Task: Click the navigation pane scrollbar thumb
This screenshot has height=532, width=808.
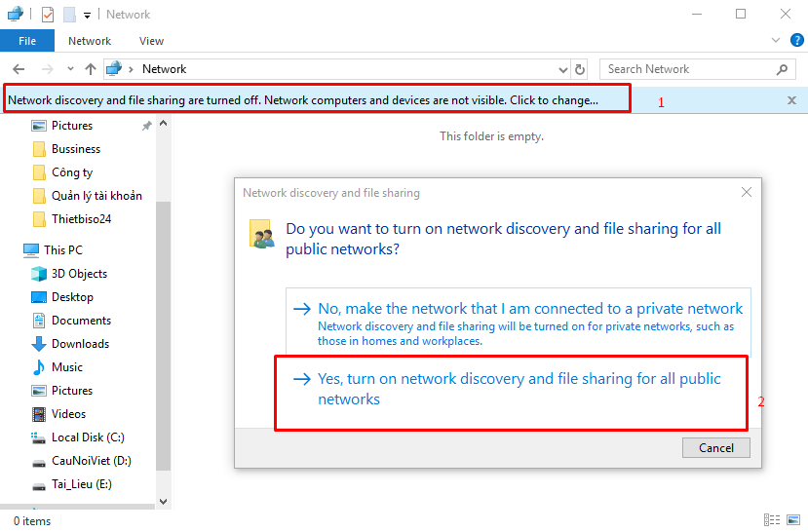Action: pyautogui.click(x=164, y=336)
